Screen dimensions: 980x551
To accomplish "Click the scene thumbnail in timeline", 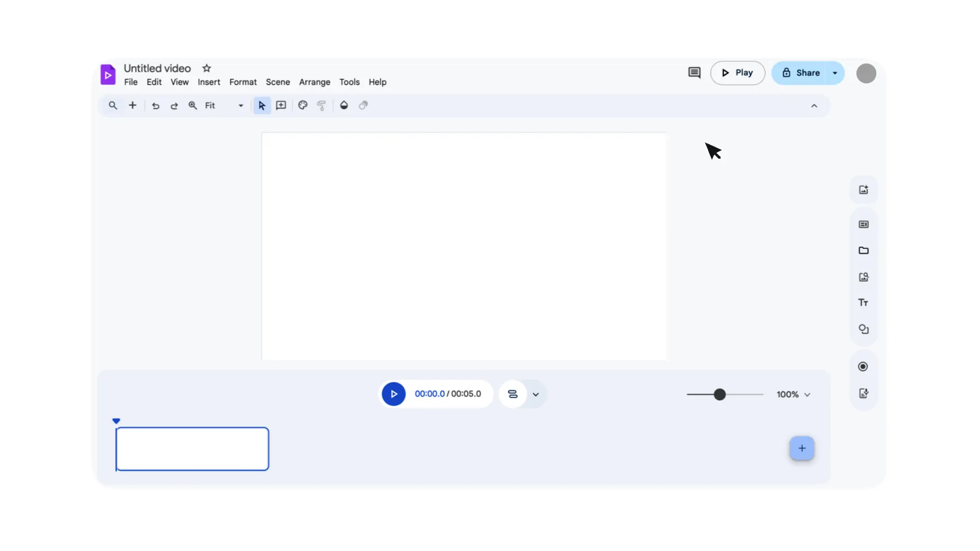I will [x=192, y=448].
